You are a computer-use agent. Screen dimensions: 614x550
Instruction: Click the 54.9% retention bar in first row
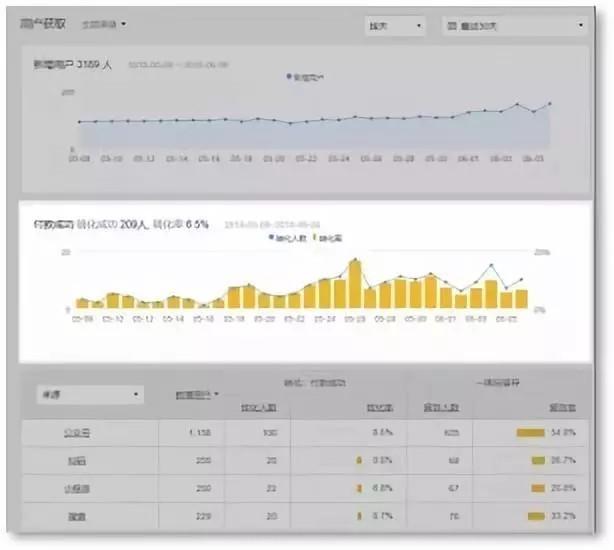pos(531,433)
